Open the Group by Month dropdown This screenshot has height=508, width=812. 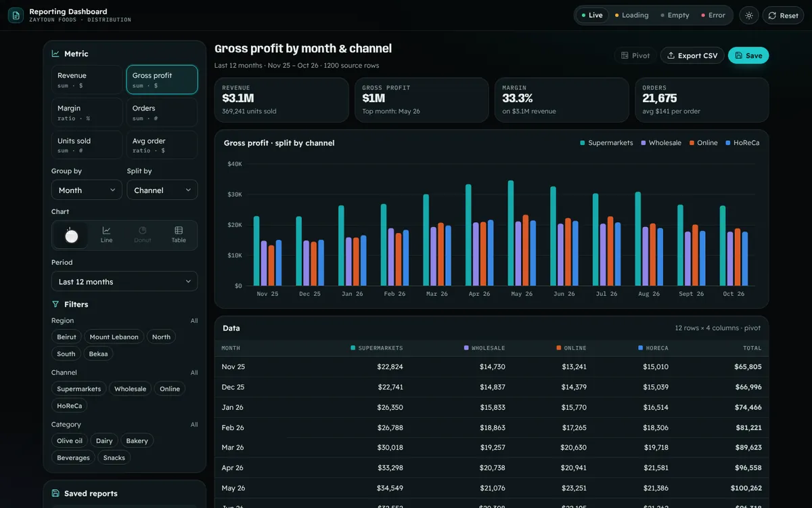click(x=87, y=190)
